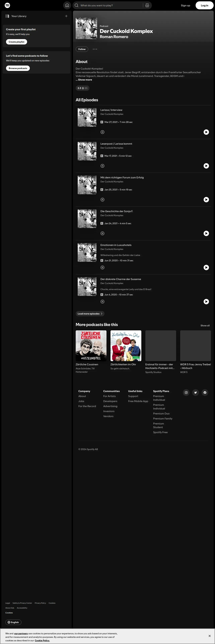The height and width of the screenshot is (644, 215).
Task: Open For Artists footer link
Action: 109,396
